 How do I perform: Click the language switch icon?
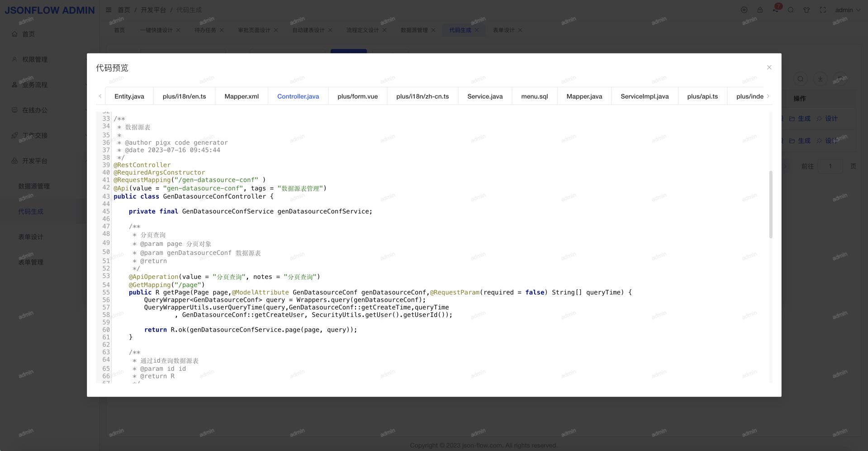pyautogui.click(x=744, y=10)
